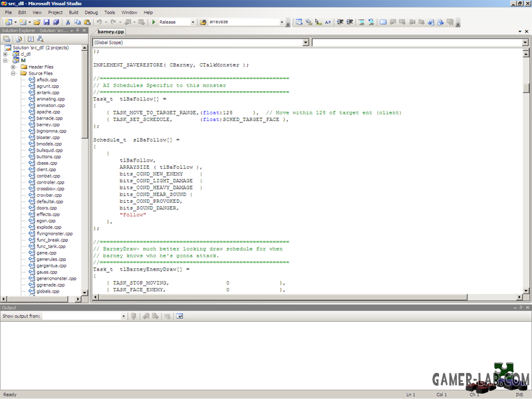This screenshot has height=399, width=532.
Task: Uncomment the selected lines icon
Action: [371, 22]
